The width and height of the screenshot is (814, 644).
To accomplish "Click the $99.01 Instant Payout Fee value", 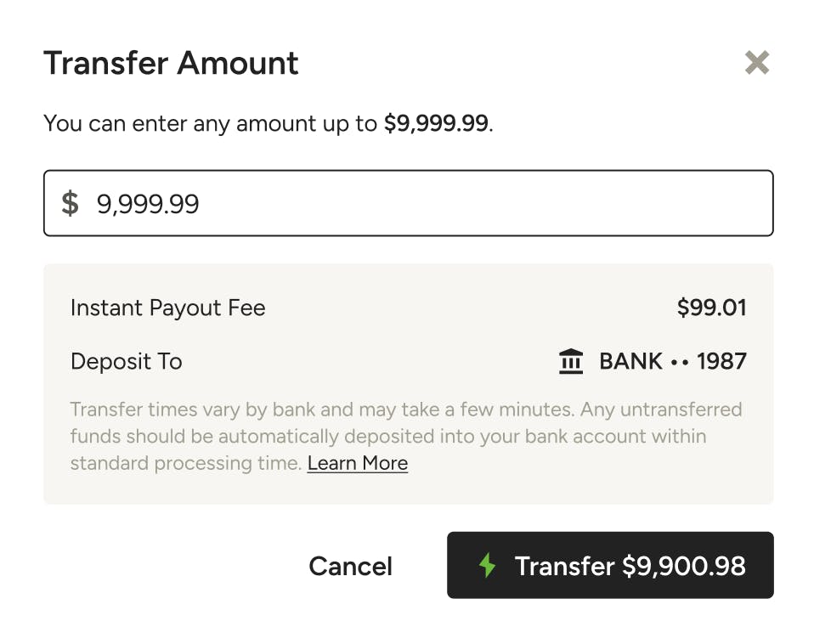I will click(713, 308).
